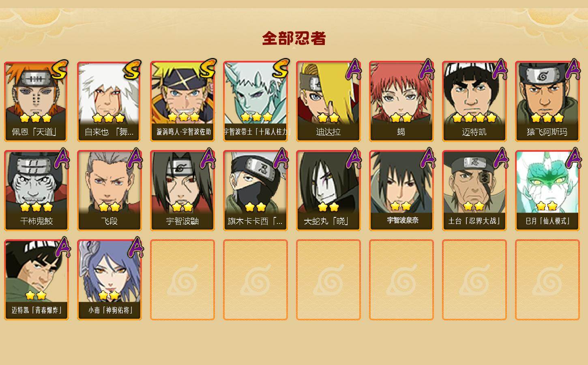
Task: Select the 干柿鬼鲛 ninja card
Action: 36,191
